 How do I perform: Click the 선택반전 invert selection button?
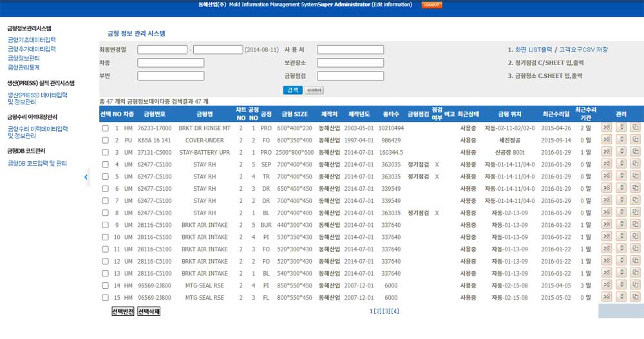pos(123,311)
